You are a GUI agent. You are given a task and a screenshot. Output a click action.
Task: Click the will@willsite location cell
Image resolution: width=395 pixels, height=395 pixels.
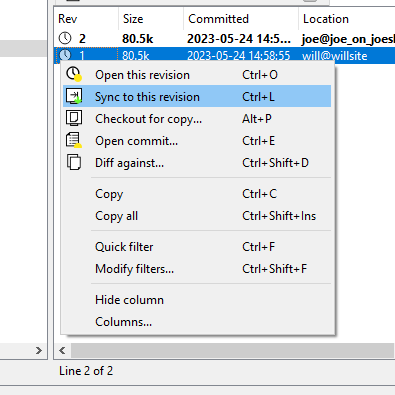pos(334,55)
